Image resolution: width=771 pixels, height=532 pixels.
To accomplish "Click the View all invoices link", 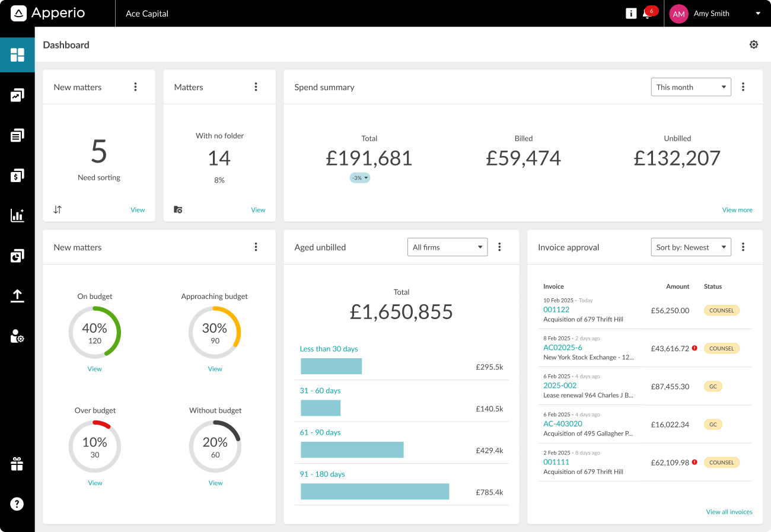I will tap(729, 512).
